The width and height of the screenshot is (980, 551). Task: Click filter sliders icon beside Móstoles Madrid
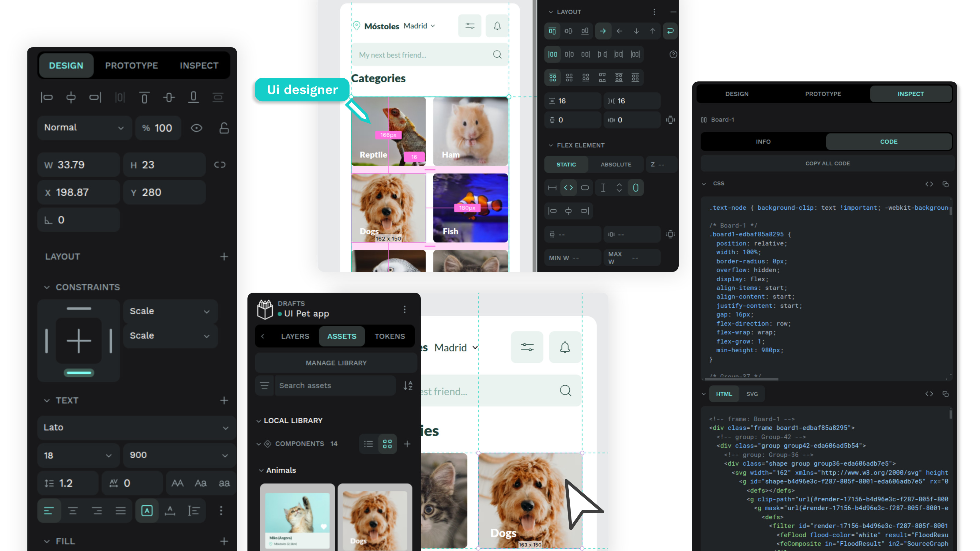tap(469, 26)
